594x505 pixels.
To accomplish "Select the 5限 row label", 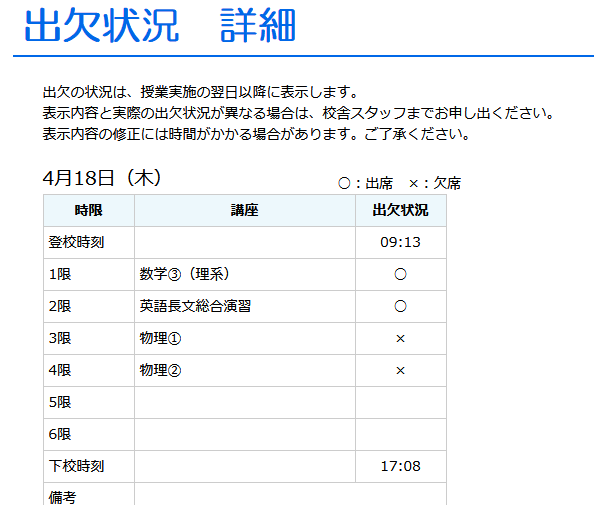I will pyautogui.click(x=60, y=402).
